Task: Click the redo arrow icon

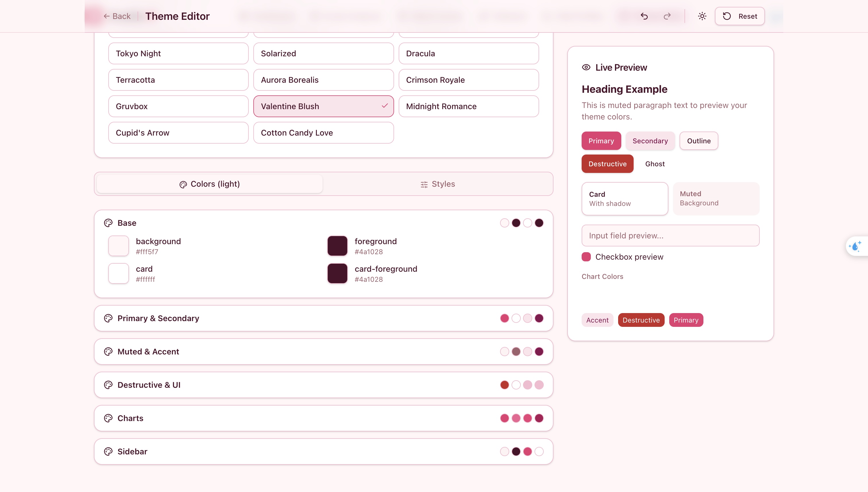Action: click(x=667, y=16)
